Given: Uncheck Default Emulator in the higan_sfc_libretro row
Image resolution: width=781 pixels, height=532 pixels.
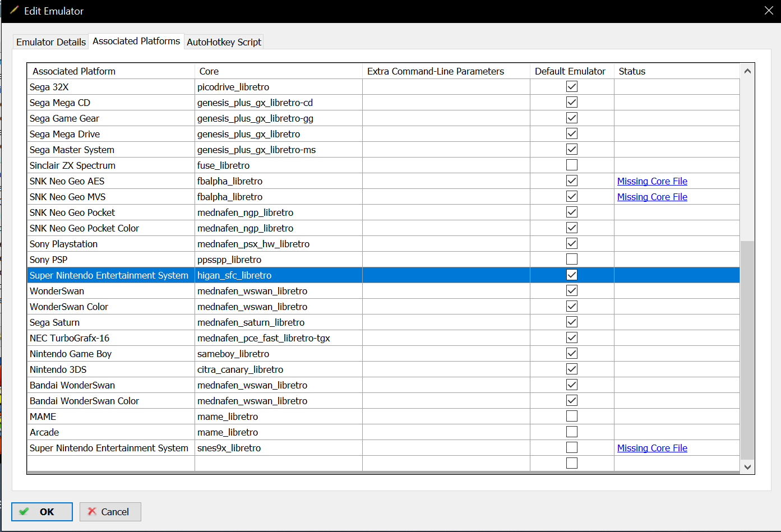Looking at the screenshot, I should [x=572, y=275].
